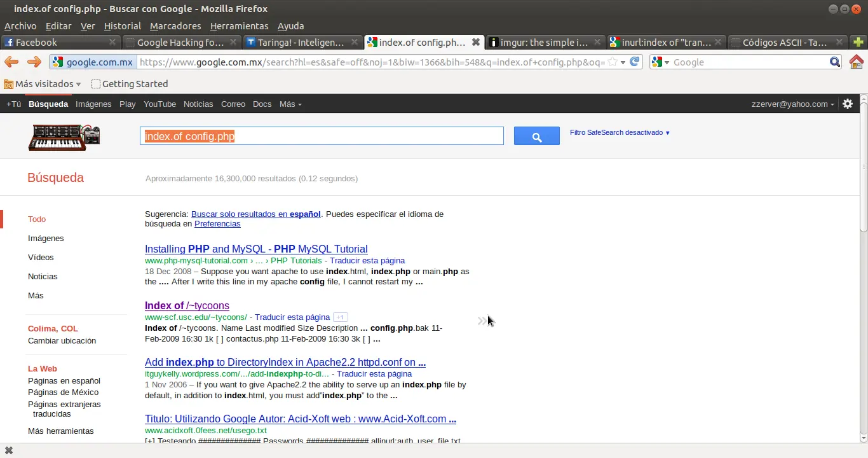This screenshot has width=868, height=458.
Task: Reload the current page
Action: tap(634, 62)
